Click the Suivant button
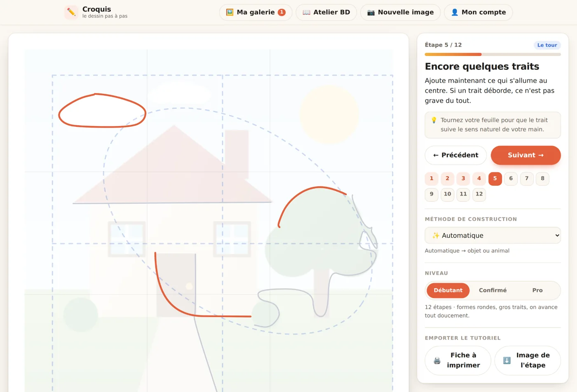Image resolution: width=577 pixels, height=392 pixels. 525,155
